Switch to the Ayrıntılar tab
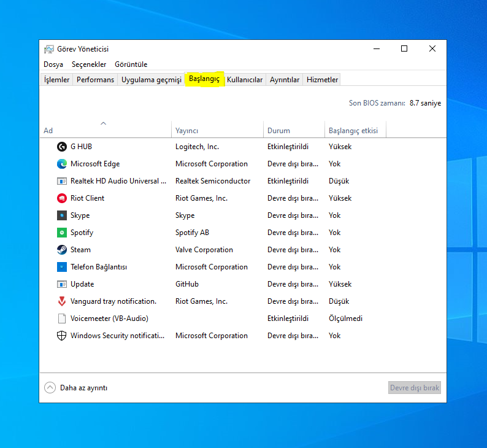The width and height of the screenshot is (487, 448). point(285,80)
